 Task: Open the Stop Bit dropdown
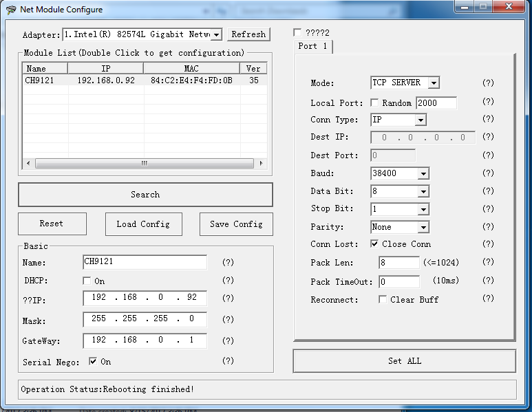(x=423, y=209)
